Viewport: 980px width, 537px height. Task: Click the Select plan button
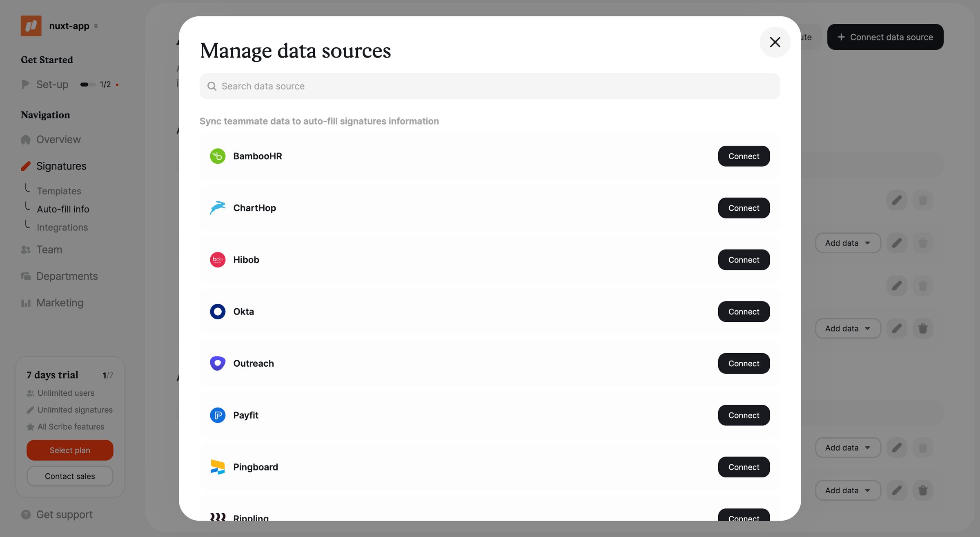70,450
